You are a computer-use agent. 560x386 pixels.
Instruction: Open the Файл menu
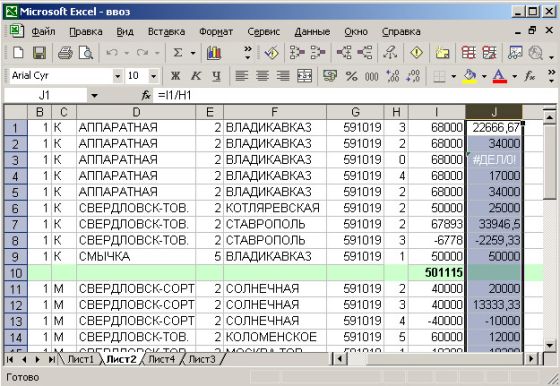pos(43,32)
